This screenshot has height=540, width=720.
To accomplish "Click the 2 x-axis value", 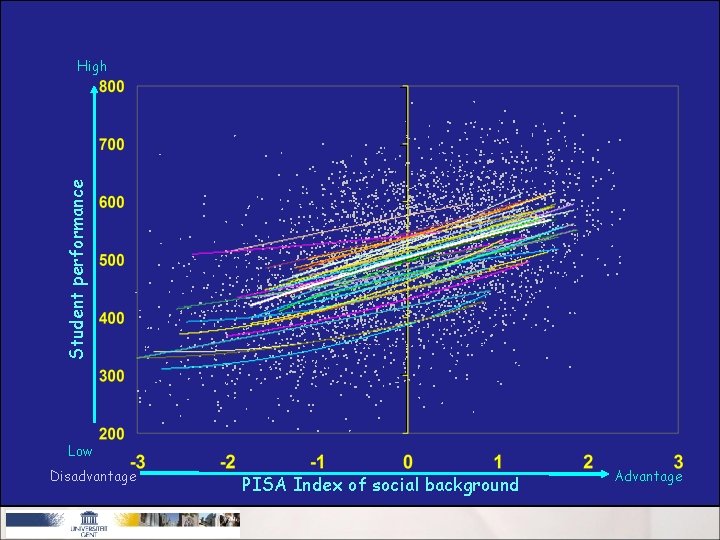I will pyautogui.click(x=588, y=462).
